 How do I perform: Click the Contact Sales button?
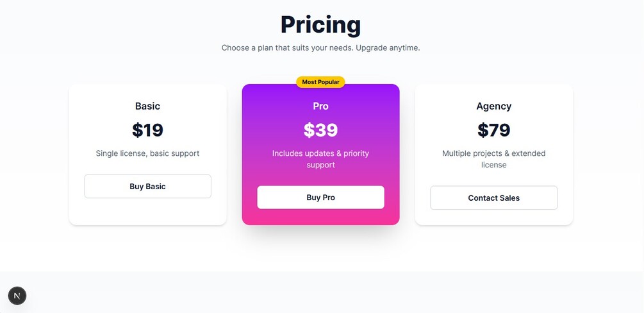point(493,198)
